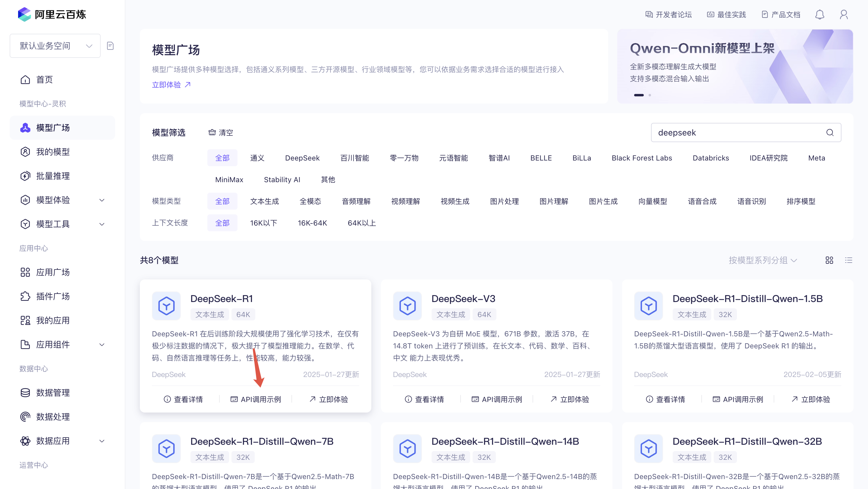Screen dimensions: 868x489
Task: Click the second carousel dot on the banner
Action: [650, 95]
